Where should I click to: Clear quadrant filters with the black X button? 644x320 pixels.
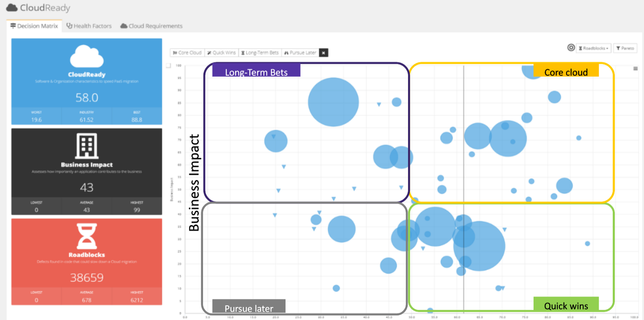[x=324, y=53]
